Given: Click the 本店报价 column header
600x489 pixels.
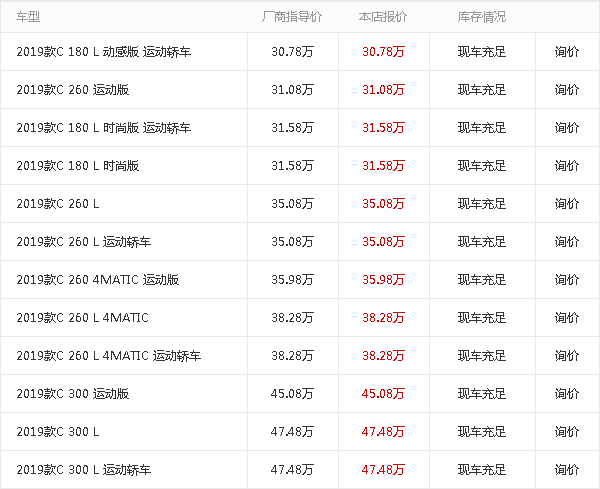Looking at the screenshot, I should tap(382, 17).
